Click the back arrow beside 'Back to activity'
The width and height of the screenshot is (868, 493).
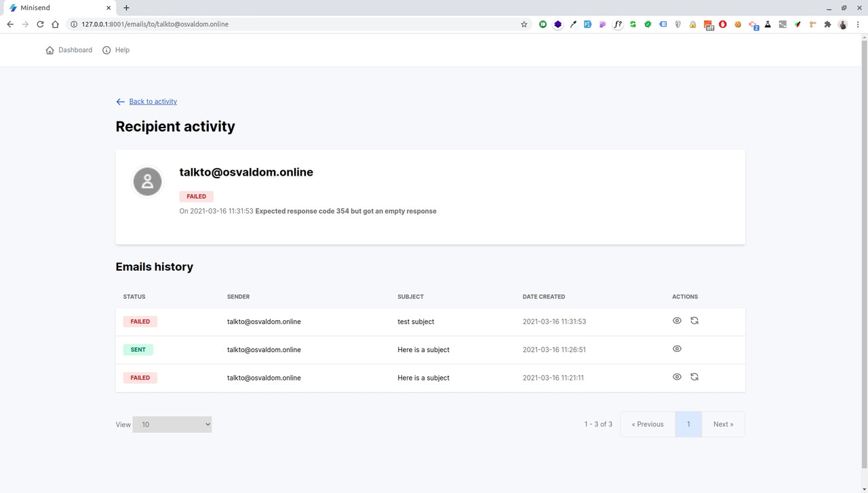pyautogui.click(x=120, y=101)
